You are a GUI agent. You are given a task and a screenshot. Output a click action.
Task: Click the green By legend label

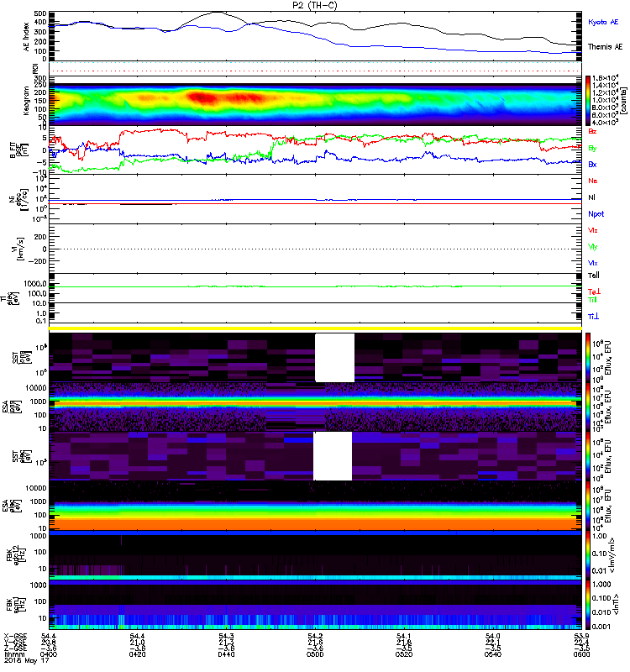pyautogui.click(x=593, y=148)
